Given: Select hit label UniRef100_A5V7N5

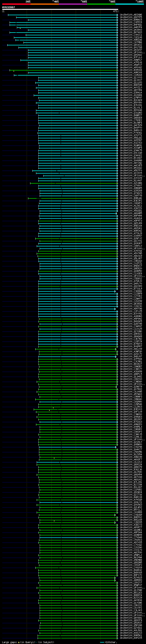Looking at the screenshot, I should pyautogui.click(x=131, y=254).
